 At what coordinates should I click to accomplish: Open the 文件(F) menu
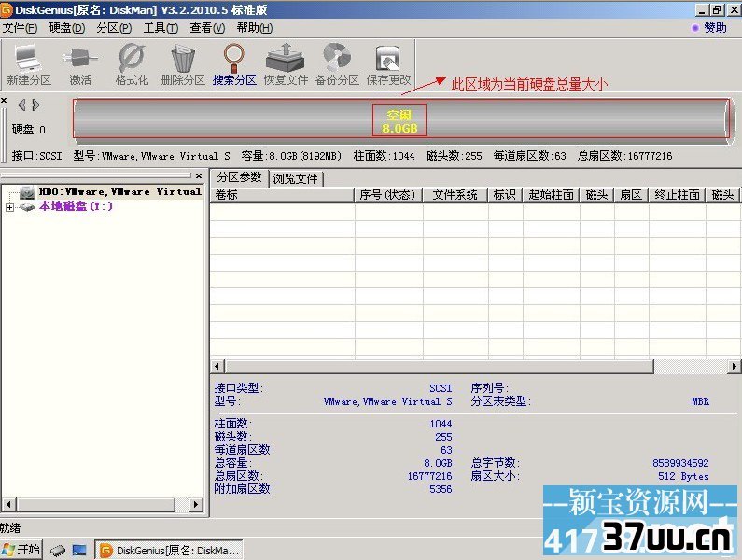click(x=20, y=28)
